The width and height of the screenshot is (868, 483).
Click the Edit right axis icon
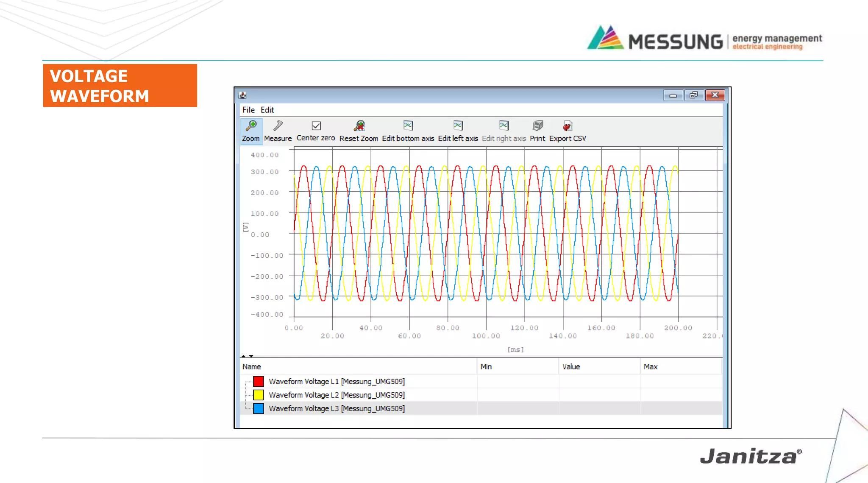point(504,126)
